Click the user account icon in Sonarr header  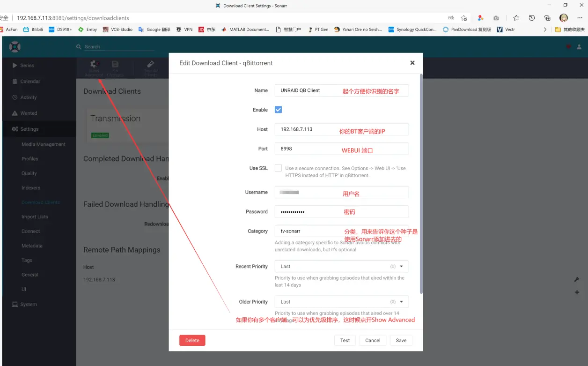tap(579, 47)
